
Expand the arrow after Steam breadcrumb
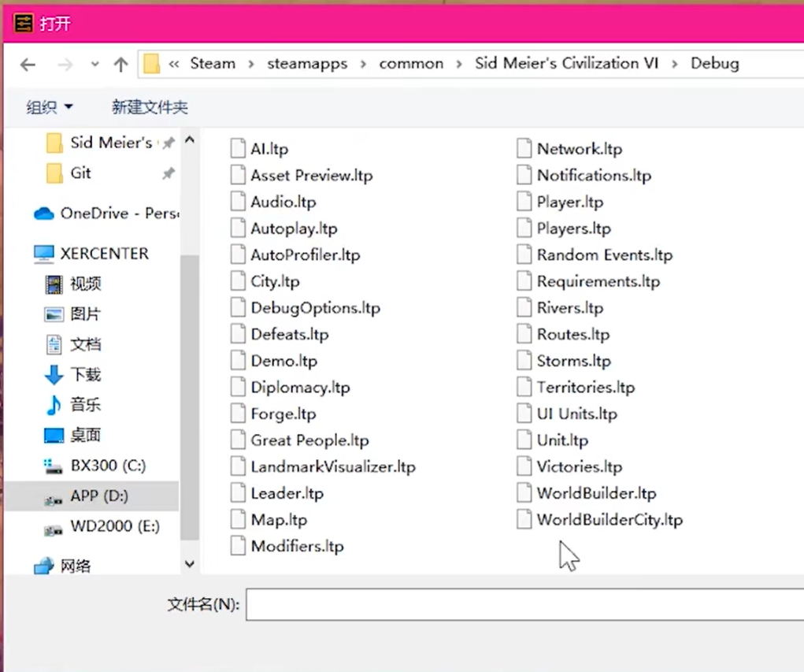tap(251, 64)
